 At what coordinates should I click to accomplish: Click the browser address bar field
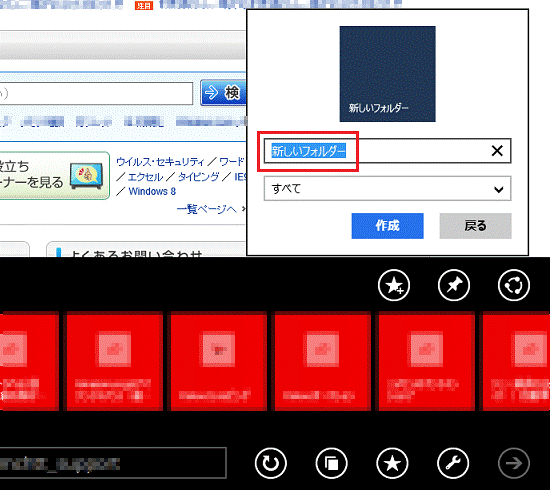point(112,463)
